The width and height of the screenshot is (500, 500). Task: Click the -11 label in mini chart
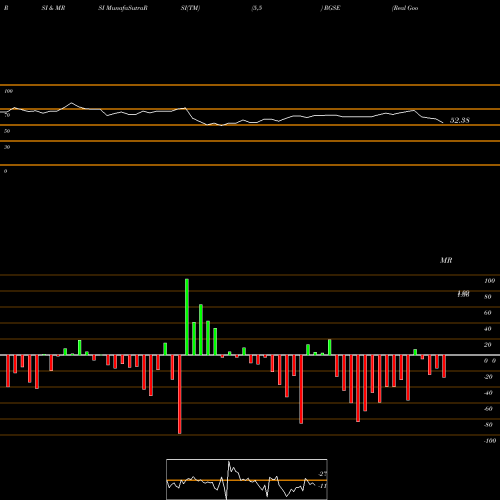[x=322, y=486]
